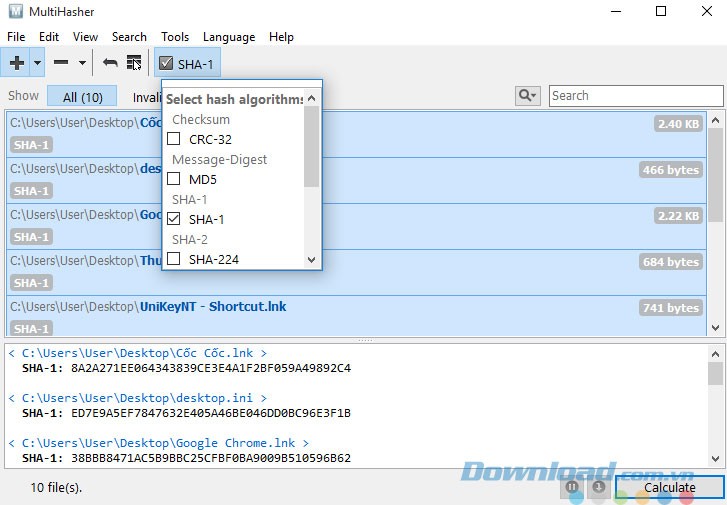This screenshot has height=505, width=727.
Task: Click the MultiHasher app icon in title bar
Action: point(15,11)
